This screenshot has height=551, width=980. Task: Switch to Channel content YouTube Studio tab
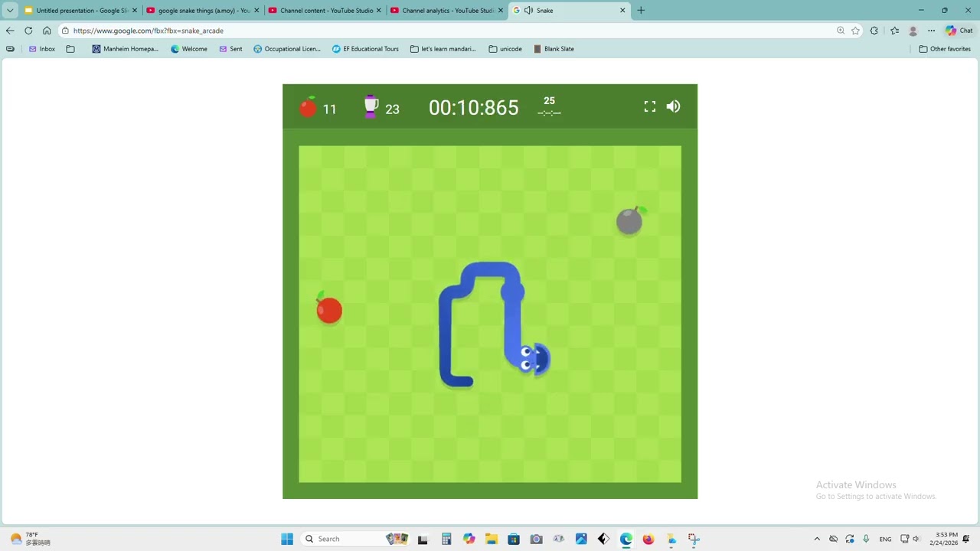tap(324, 11)
